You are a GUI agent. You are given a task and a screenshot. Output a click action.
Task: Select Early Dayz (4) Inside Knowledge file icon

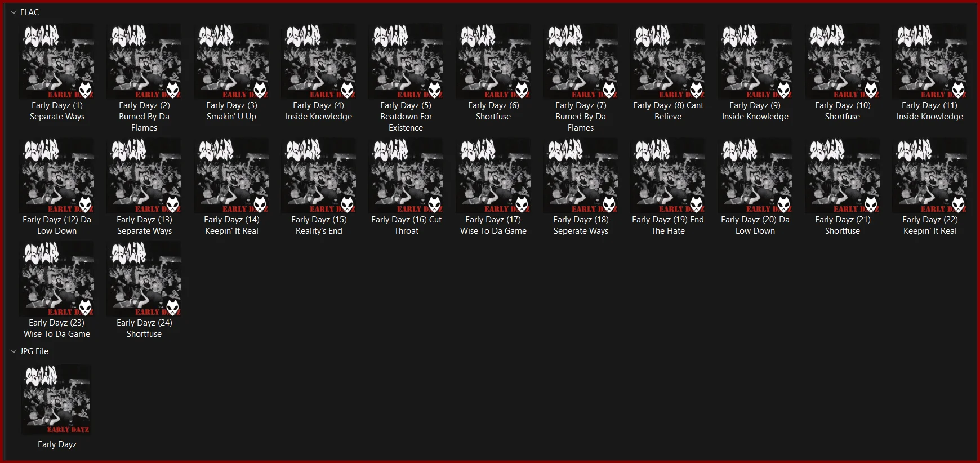point(319,61)
